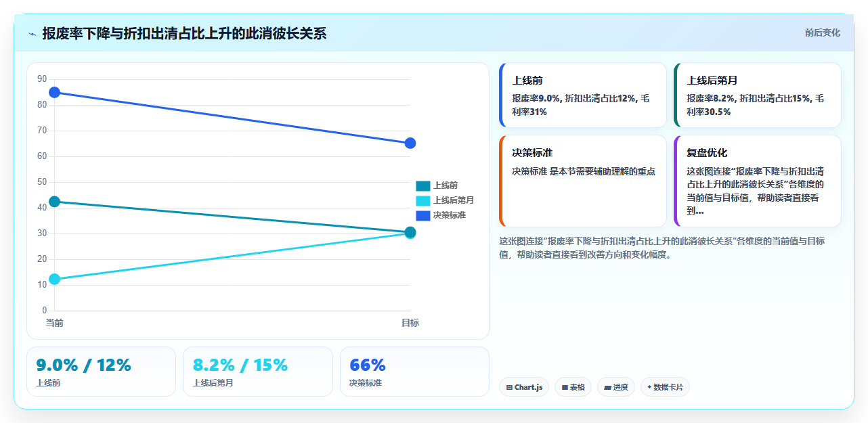Screen dimensions: 868x423
Task: Click the 0 y-axis label
Action: tap(45, 311)
